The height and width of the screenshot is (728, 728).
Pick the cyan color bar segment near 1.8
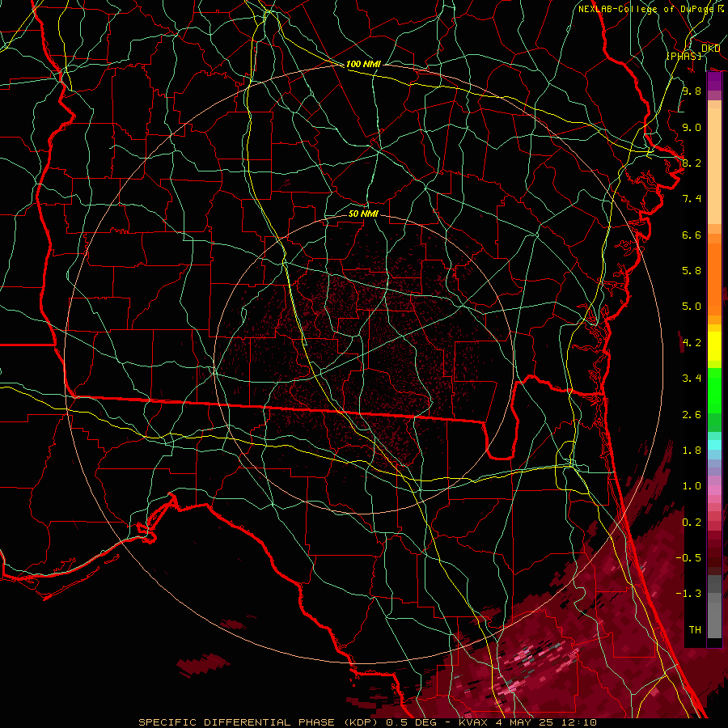pos(714,445)
